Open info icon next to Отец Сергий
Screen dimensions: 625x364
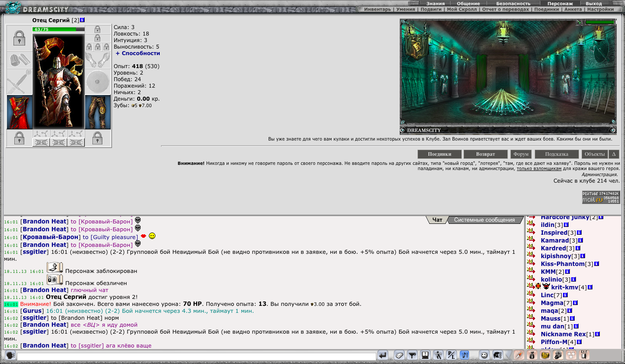(x=82, y=20)
